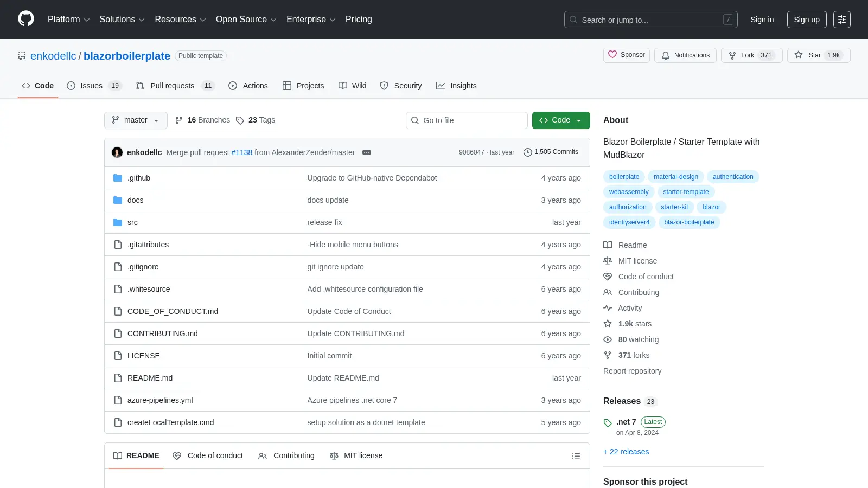Switch to the Insights tab
Image resolution: width=868 pixels, height=488 pixels.
pos(456,86)
